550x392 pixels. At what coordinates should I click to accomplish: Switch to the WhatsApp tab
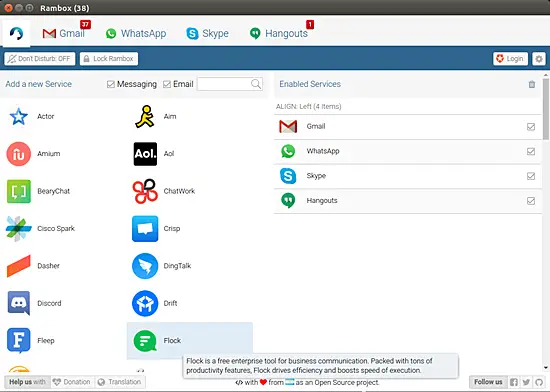[x=136, y=33]
